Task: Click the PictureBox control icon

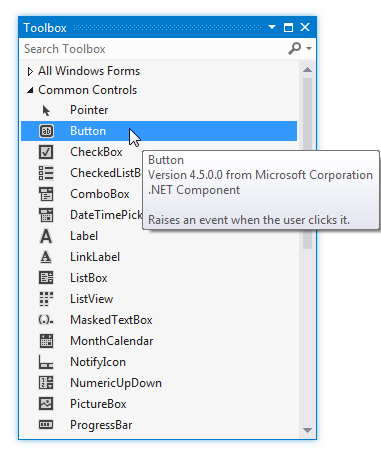Action: (46, 404)
